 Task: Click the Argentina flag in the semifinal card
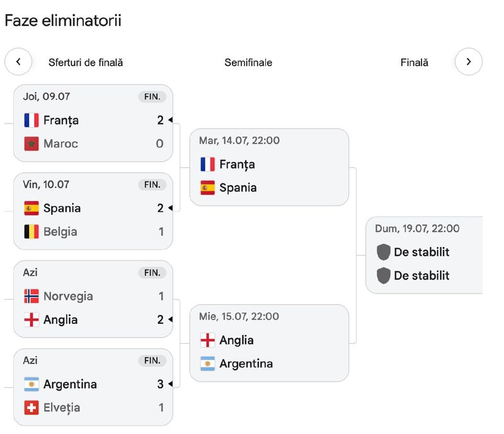tap(208, 363)
